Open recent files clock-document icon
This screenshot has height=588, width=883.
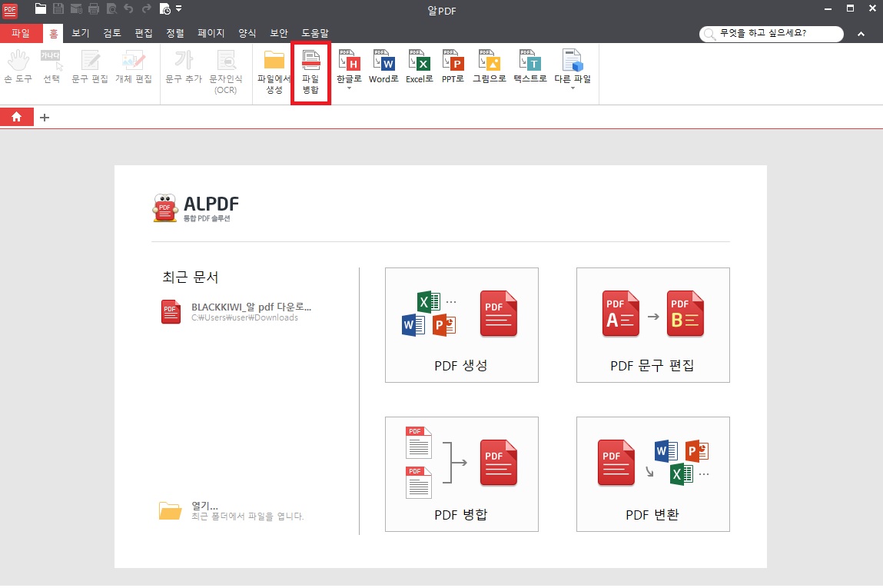click(x=165, y=8)
